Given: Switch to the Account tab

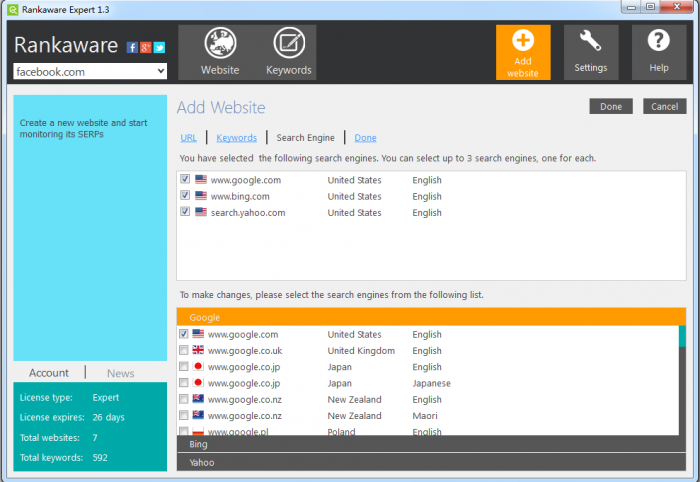Looking at the screenshot, I should click(x=49, y=373).
